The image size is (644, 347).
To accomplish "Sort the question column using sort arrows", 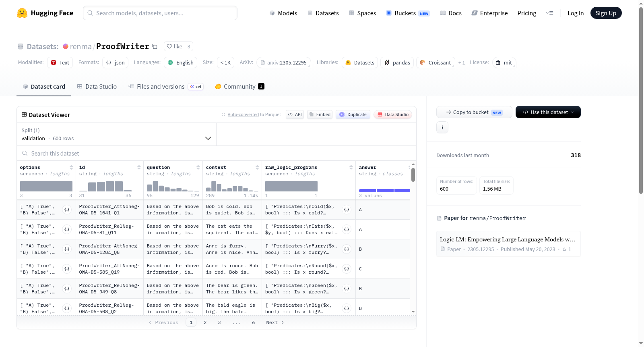I will point(198,167).
